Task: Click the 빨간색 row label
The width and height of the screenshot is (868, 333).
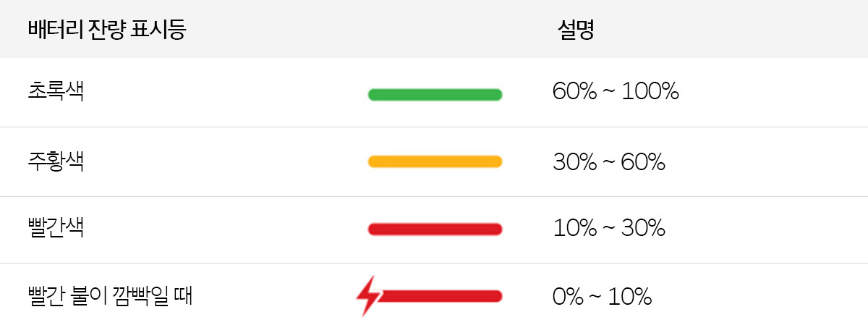Action: [x=56, y=227]
